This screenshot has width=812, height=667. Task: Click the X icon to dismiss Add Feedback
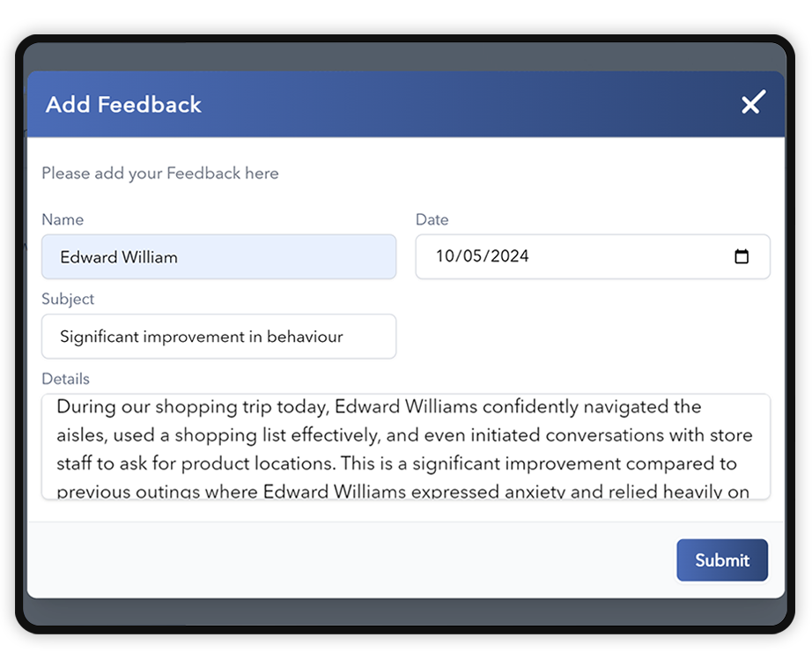point(752,103)
